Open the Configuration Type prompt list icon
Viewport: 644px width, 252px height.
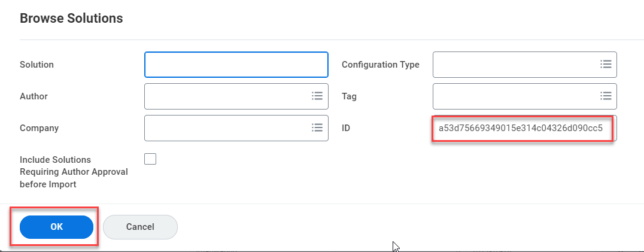coord(606,64)
